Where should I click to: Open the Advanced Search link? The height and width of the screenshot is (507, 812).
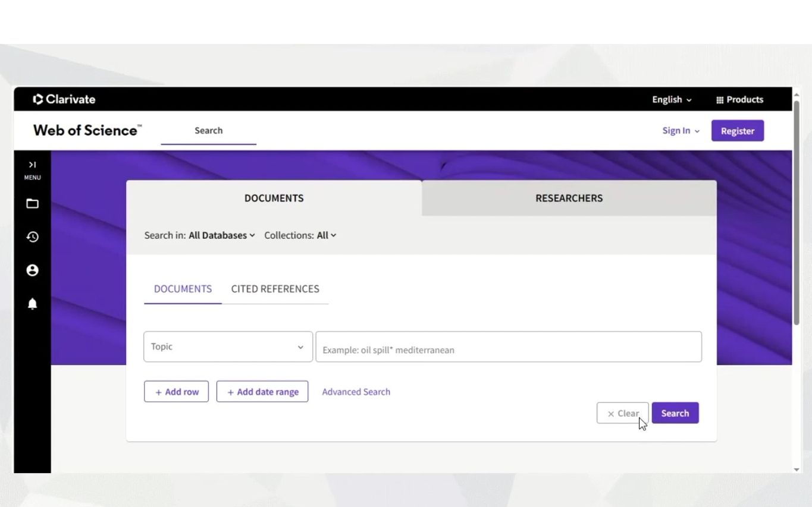pyautogui.click(x=356, y=392)
